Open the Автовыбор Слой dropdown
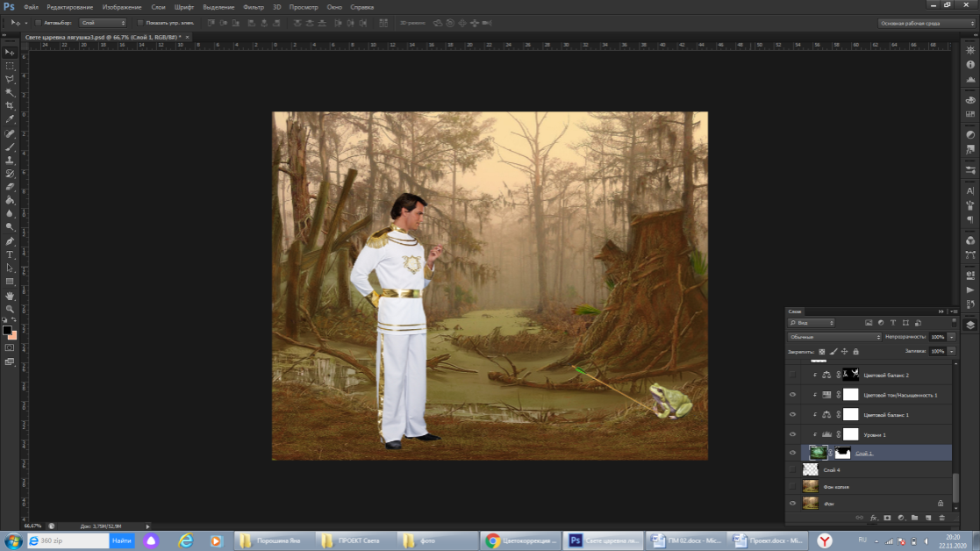This screenshot has height=551, width=980. (x=103, y=23)
